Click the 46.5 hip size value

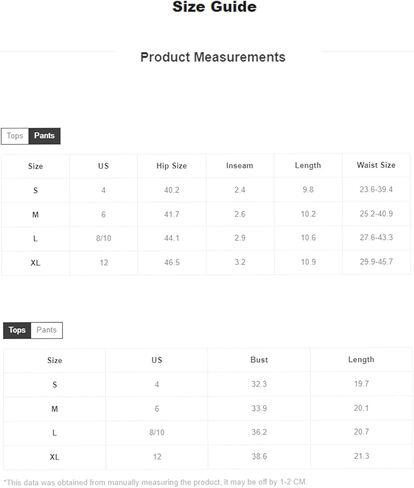point(172,262)
